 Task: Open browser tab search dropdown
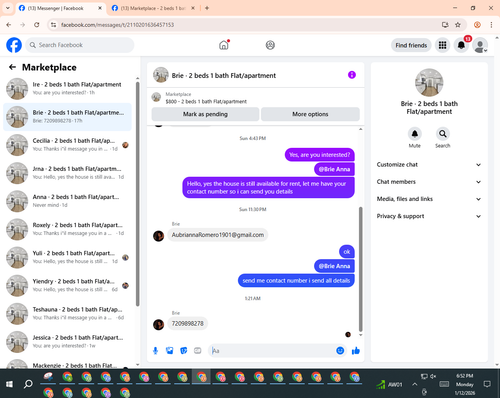(8, 8)
